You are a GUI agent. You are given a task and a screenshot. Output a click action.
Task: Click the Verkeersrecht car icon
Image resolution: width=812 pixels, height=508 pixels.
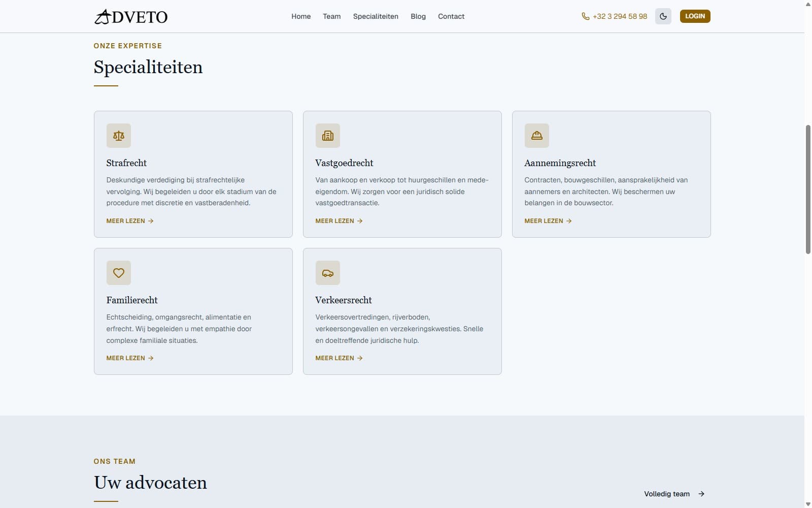(x=328, y=273)
